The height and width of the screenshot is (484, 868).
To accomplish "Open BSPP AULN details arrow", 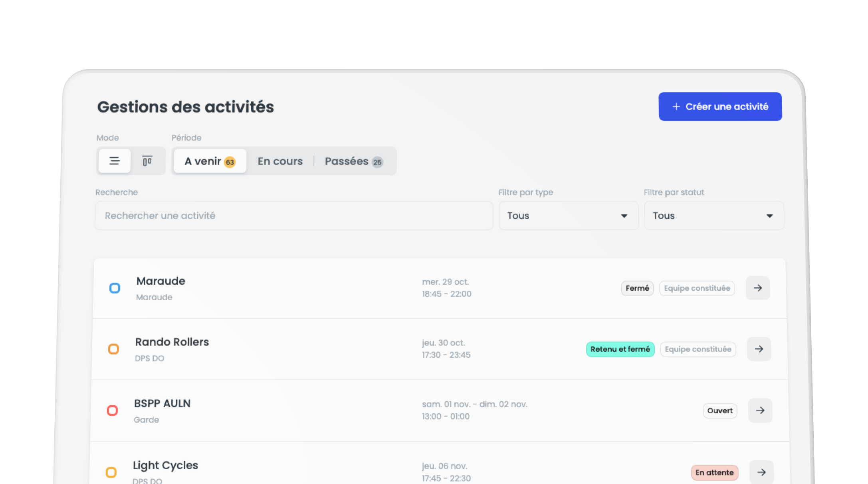I will tap(760, 411).
